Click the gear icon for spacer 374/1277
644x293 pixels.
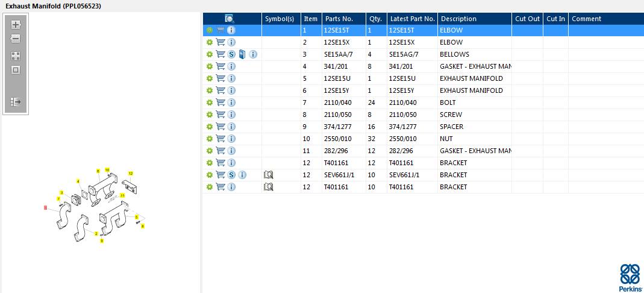click(210, 127)
